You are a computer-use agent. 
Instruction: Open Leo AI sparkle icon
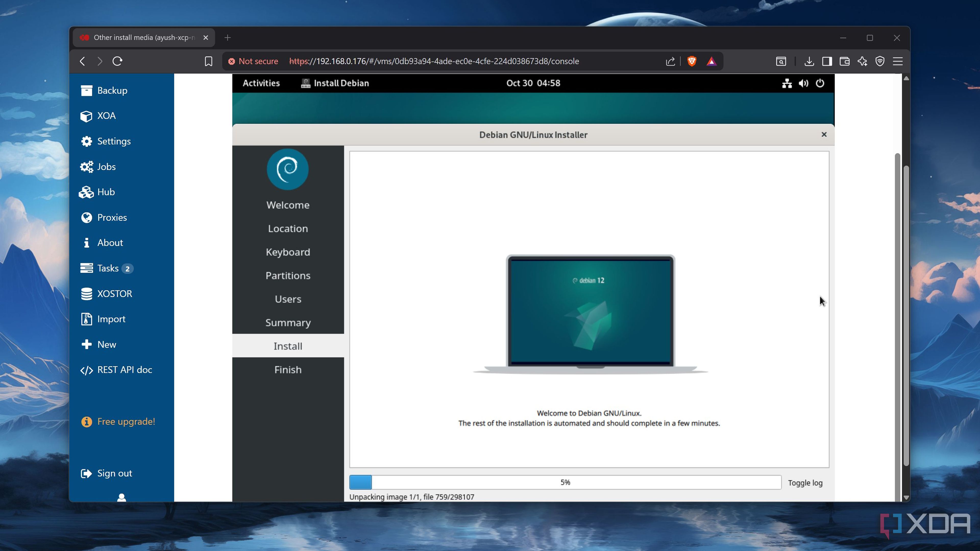click(862, 61)
